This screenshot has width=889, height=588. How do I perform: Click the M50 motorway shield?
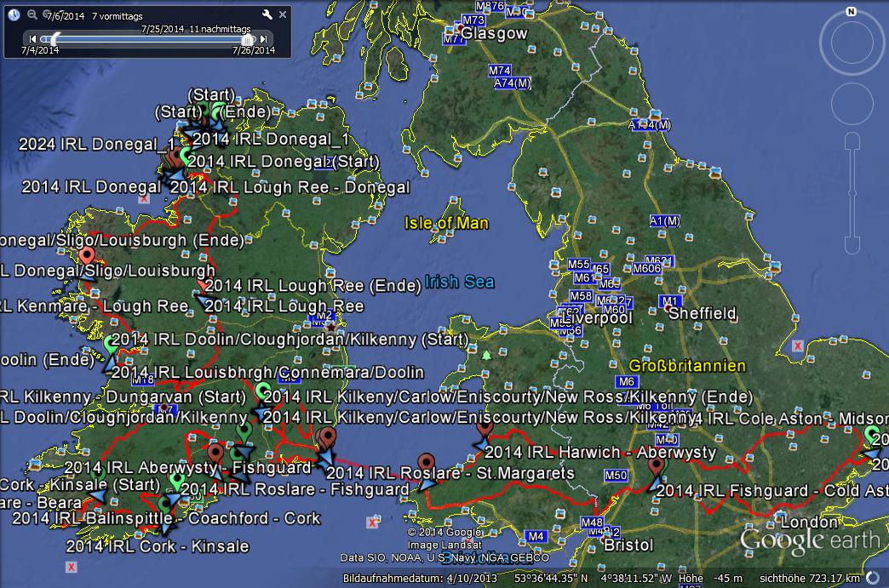pyautogui.click(x=615, y=476)
